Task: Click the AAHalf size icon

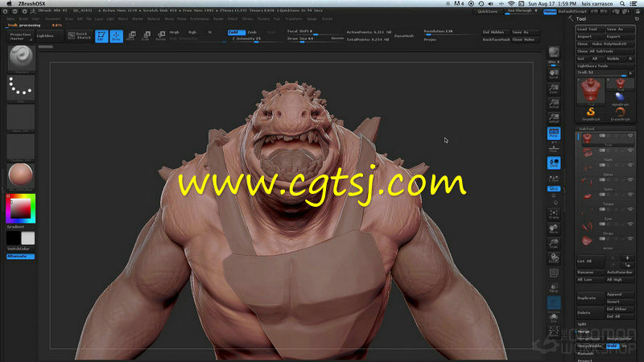Action: [x=554, y=118]
